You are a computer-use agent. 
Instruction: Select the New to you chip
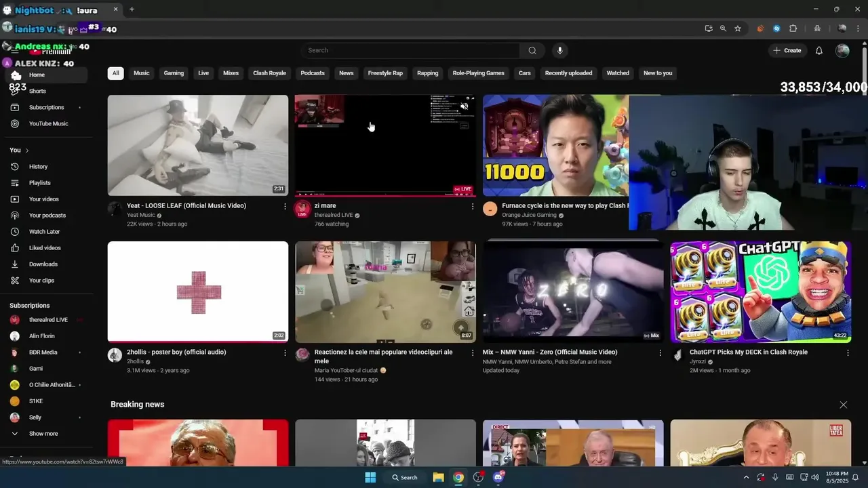[x=658, y=73]
